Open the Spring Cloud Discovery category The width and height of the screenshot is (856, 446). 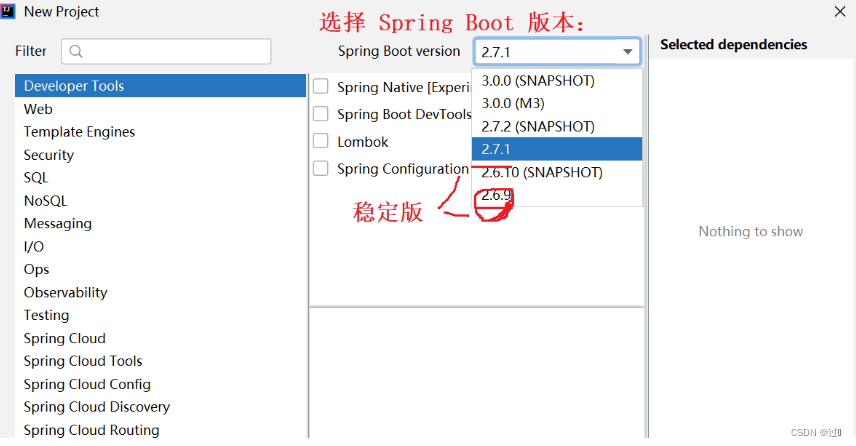pos(160,407)
